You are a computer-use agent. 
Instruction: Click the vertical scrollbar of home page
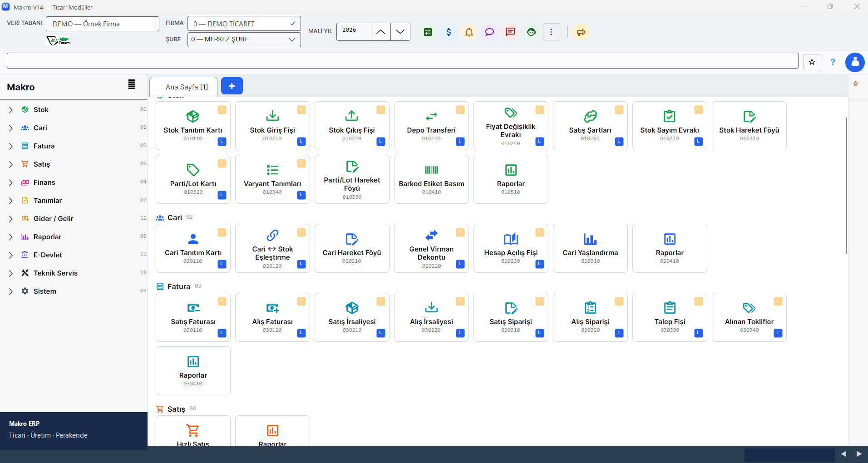[846, 185]
